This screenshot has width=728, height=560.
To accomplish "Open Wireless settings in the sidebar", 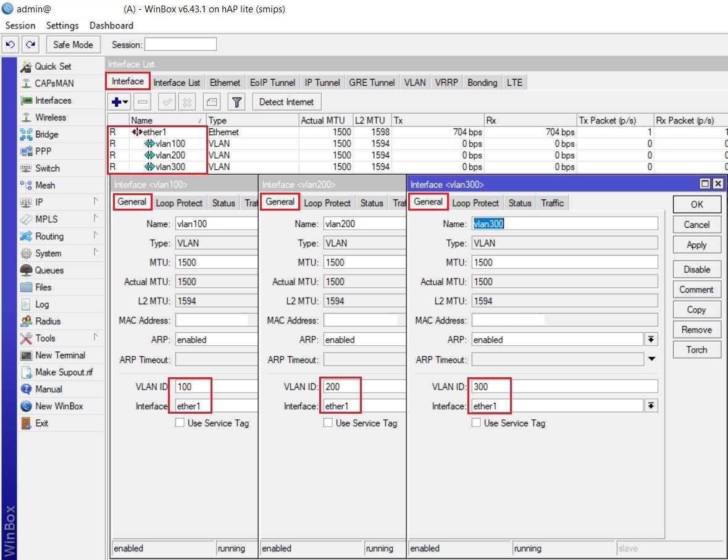I will (50, 117).
